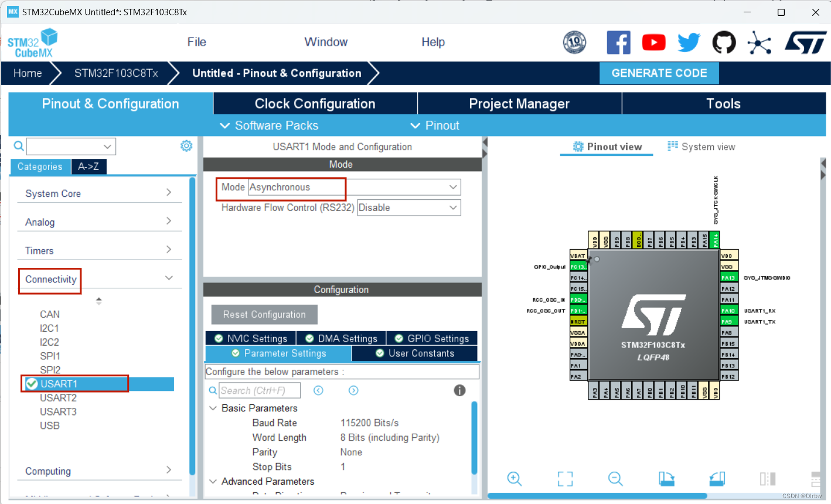Rotate the chip clockwise
The height and width of the screenshot is (504, 831).
point(666,479)
